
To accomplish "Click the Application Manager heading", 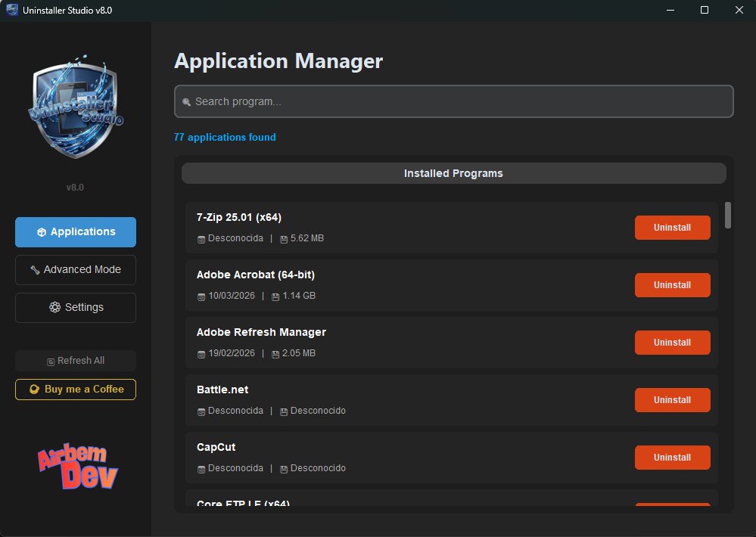I will pos(278,61).
